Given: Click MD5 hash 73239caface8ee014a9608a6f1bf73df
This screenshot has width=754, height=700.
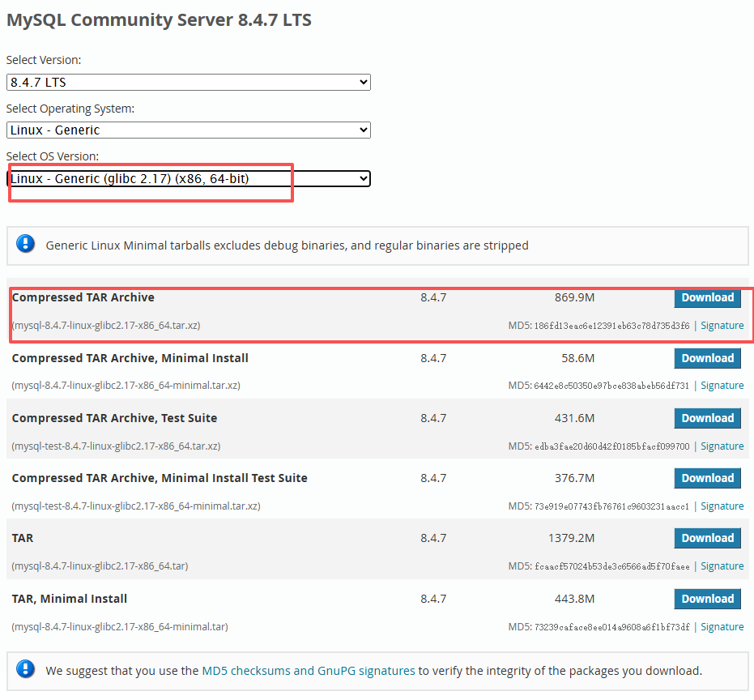Looking at the screenshot, I should point(611,627).
